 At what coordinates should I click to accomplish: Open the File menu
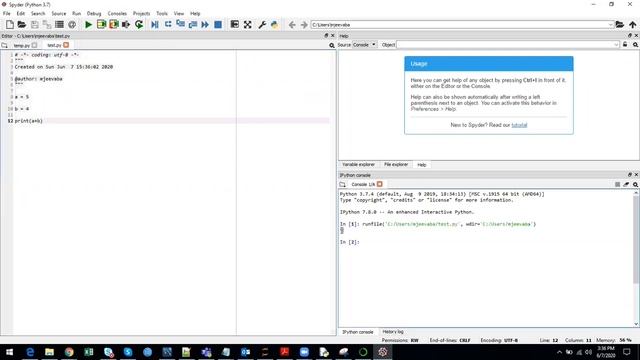(x=7, y=13)
